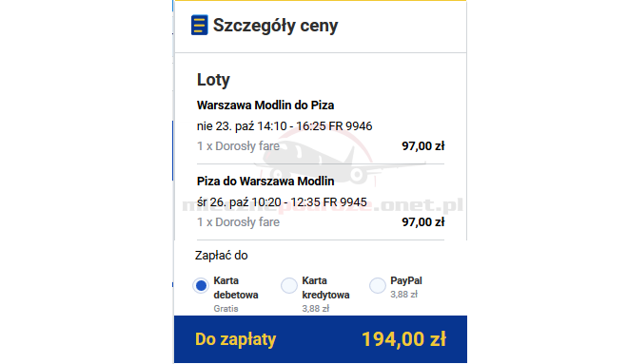The height and width of the screenshot is (364, 628).
Task: Click first 1 x Dorosły fare line
Action: 238,146
